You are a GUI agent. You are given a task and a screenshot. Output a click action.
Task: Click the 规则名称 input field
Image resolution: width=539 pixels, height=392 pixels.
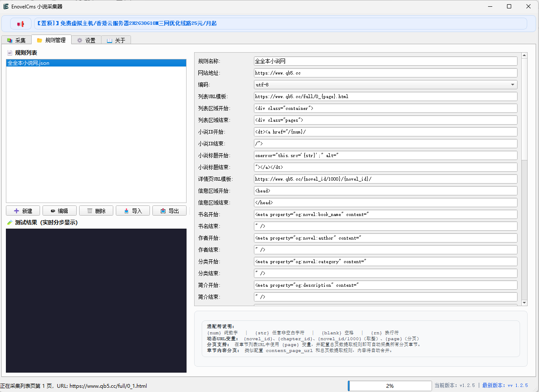pos(386,61)
